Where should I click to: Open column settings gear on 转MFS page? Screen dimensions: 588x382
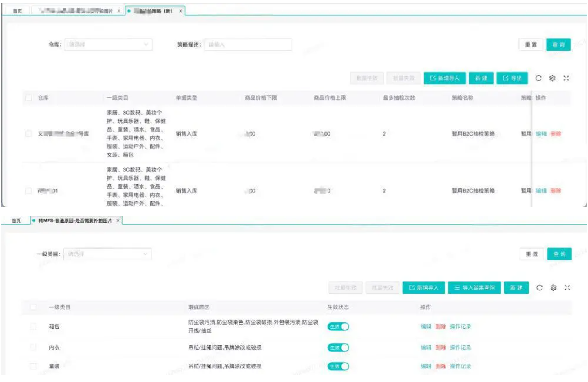click(553, 287)
